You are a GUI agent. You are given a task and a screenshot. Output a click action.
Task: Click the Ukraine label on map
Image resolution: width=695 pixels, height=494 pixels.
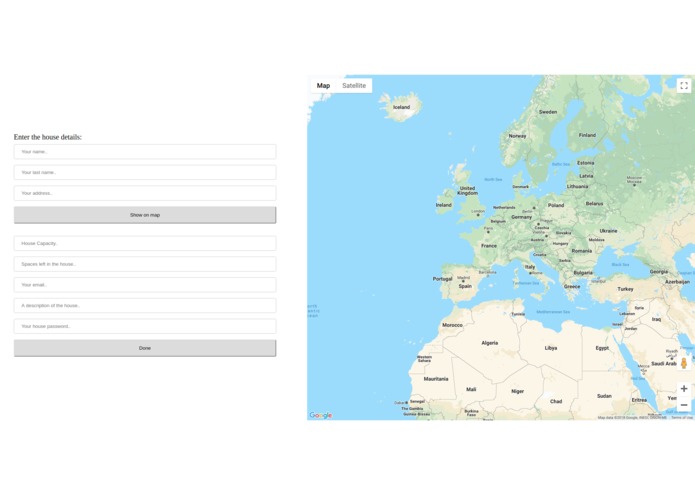click(609, 231)
